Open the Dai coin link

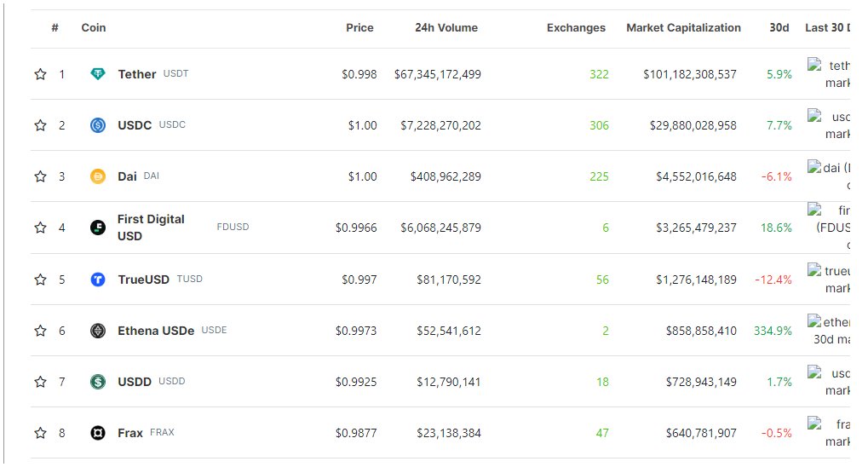(x=127, y=176)
